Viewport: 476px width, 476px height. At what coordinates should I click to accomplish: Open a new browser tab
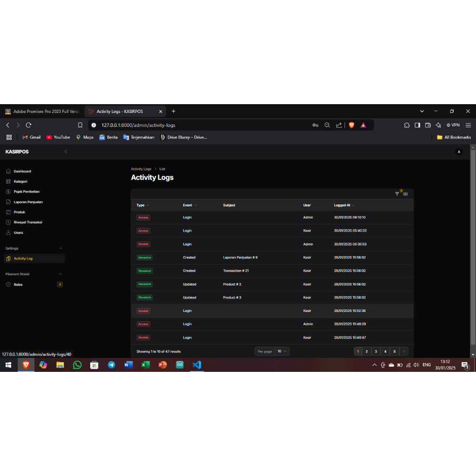[173, 112]
